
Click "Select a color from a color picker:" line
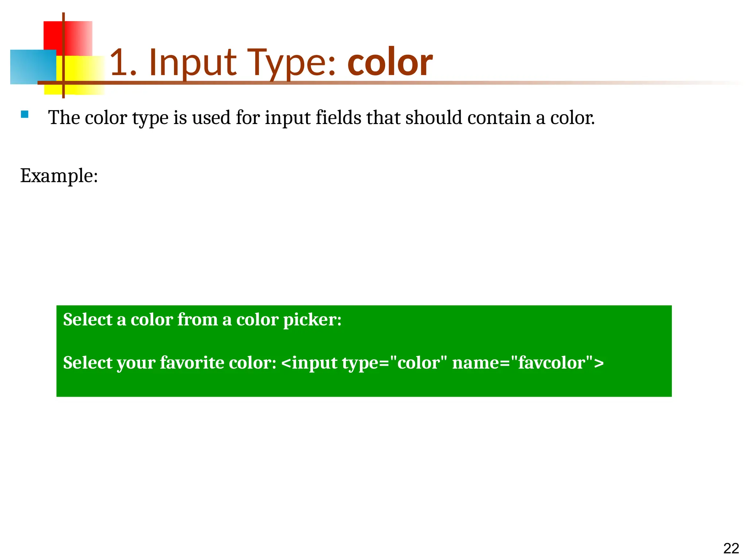point(202,320)
